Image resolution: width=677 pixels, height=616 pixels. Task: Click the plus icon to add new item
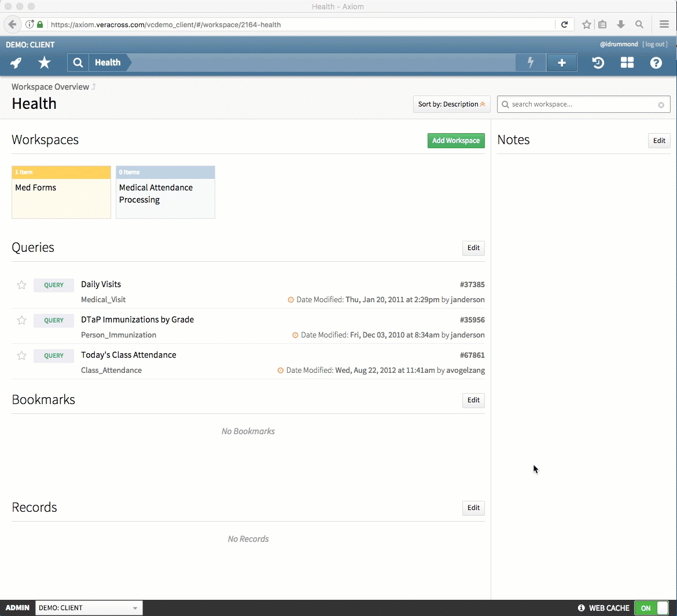point(562,63)
